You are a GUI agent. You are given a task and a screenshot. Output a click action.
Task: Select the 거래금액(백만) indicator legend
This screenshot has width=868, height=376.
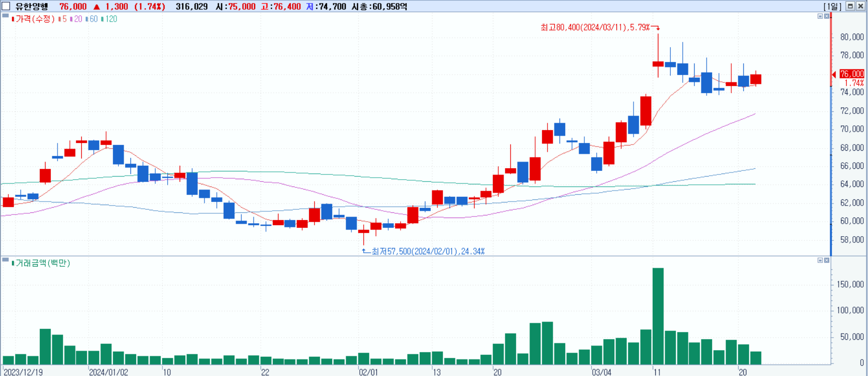[41, 263]
